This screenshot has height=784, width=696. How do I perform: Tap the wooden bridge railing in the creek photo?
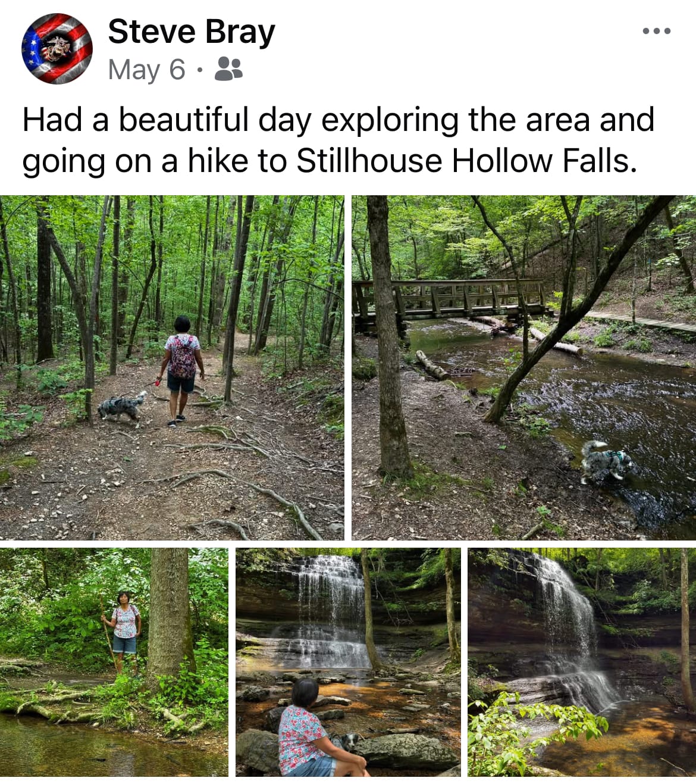tap(449, 296)
